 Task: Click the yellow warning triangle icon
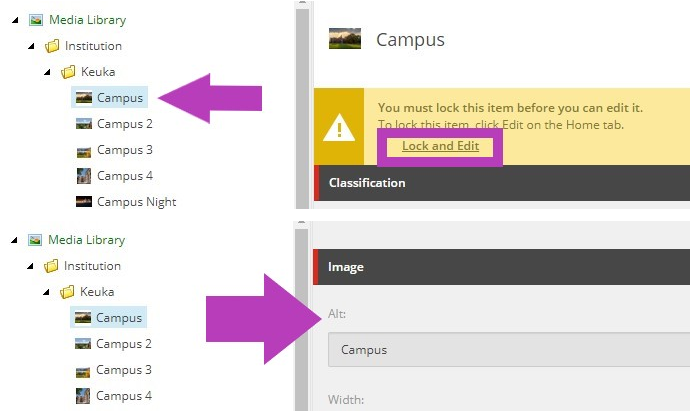coord(339,128)
